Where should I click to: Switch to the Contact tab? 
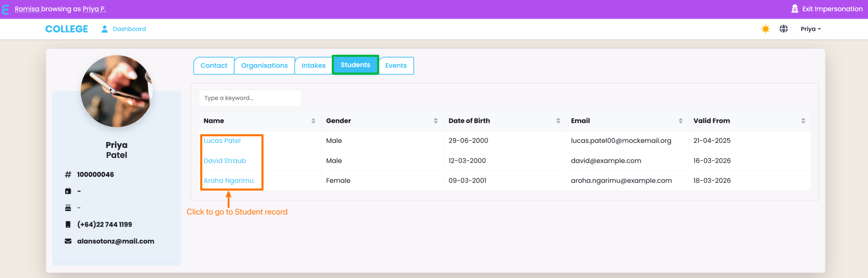(x=214, y=65)
